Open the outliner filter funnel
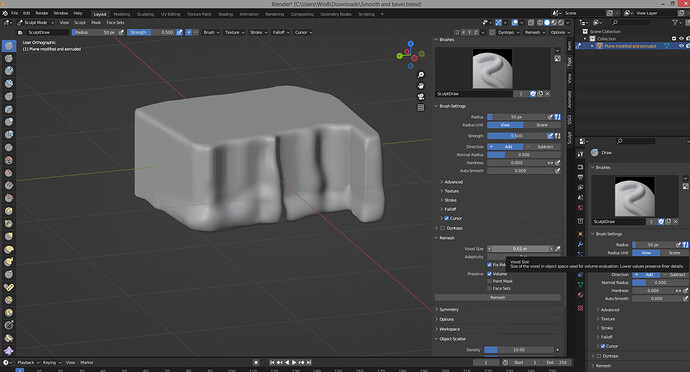Image resolution: width=690 pixels, height=372 pixels. click(675, 22)
